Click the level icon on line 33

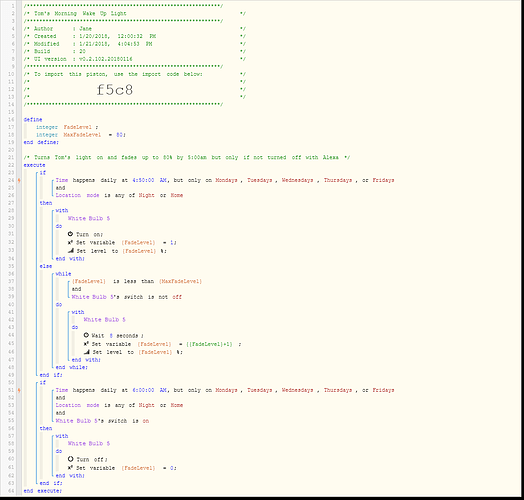[71, 250]
